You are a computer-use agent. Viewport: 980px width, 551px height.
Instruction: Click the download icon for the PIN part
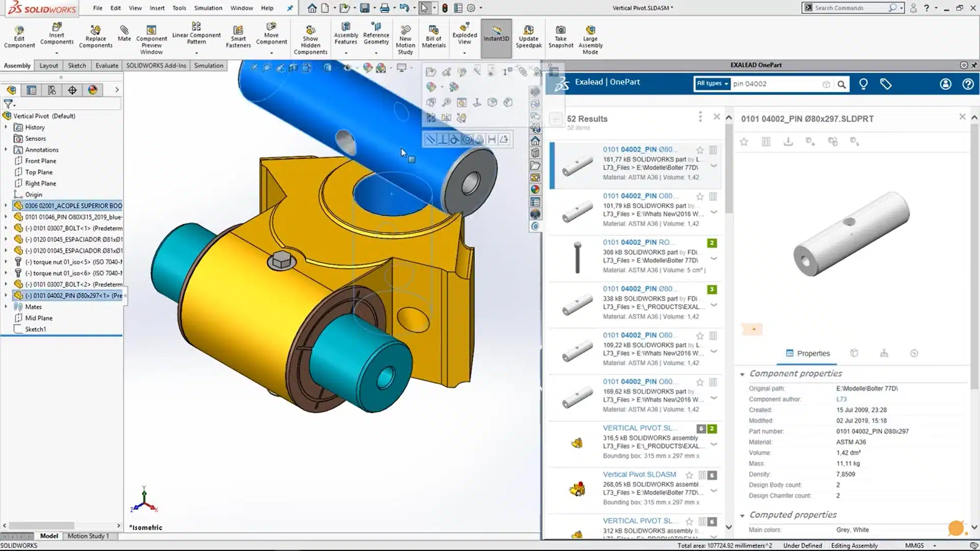(x=788, y=142)
